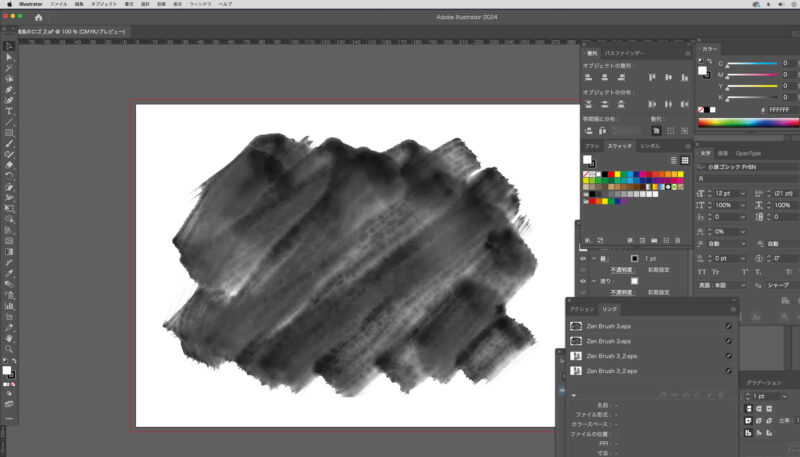Toggle visibility eye of stroke (線) attribute
The width and height of the screenshot is (800, 457).
[x=584, y=258]
